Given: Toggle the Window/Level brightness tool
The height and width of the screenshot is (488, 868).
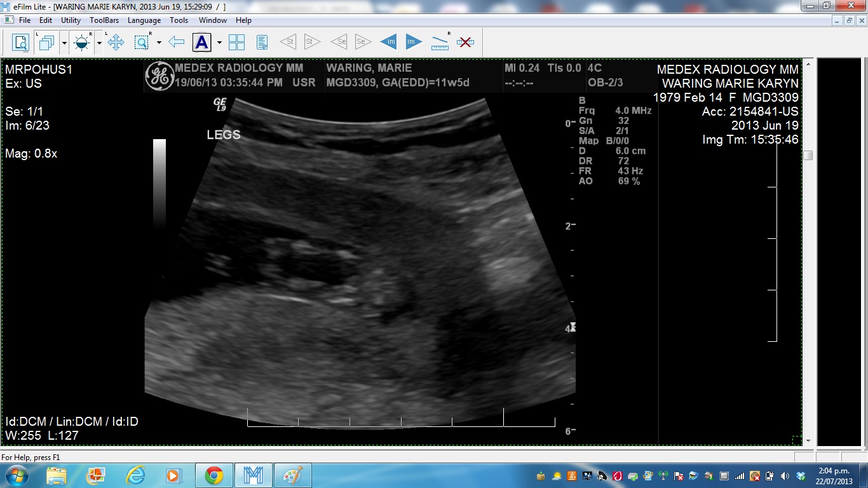Looking at the screenshot, I should click(81, 43).
